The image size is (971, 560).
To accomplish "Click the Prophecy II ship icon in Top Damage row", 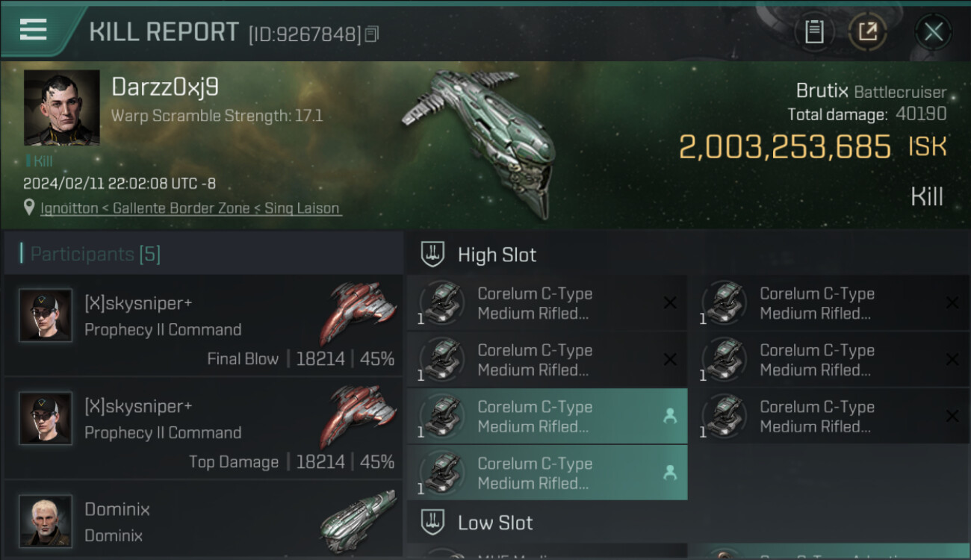I will (x=357, y=415).
